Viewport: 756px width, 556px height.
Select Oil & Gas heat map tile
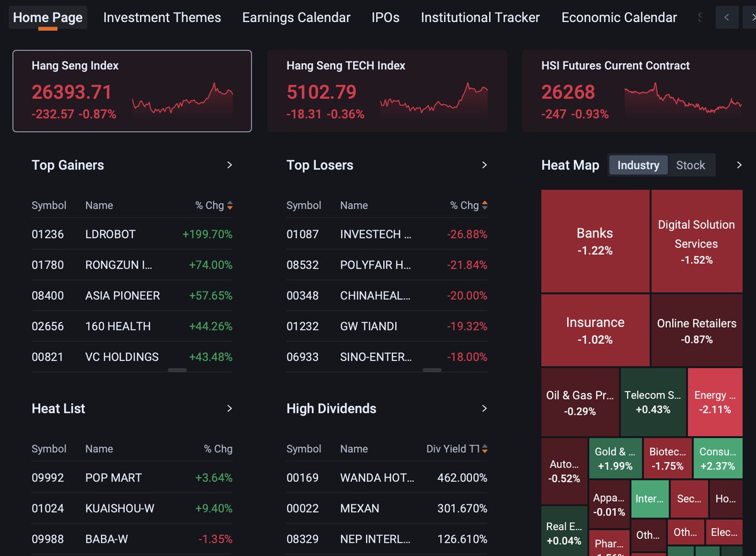[x=580, y=402]
